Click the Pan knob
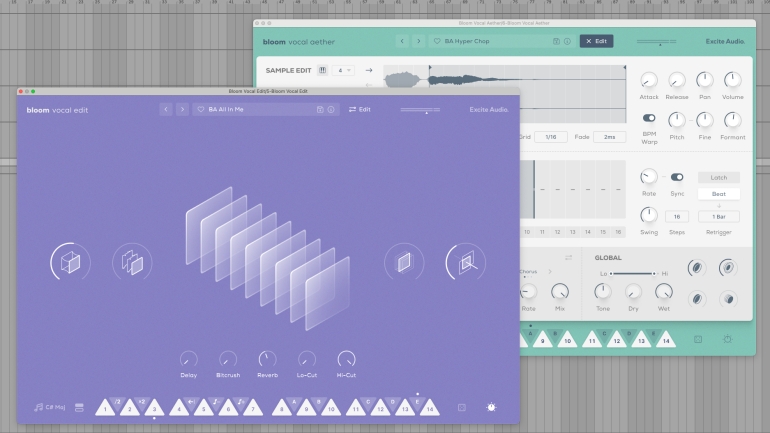This screenshot has width=770, height=433. (705, 80)
